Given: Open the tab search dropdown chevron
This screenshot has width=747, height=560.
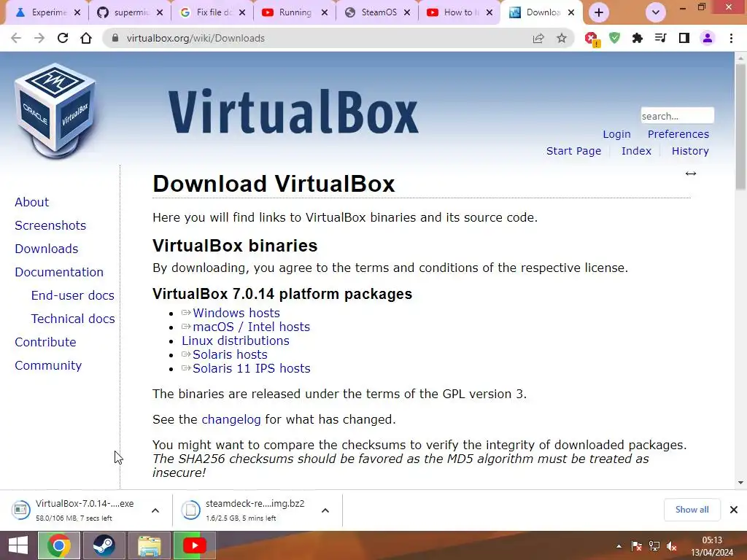Looking at the screenshot, I should tap(656, 12).
